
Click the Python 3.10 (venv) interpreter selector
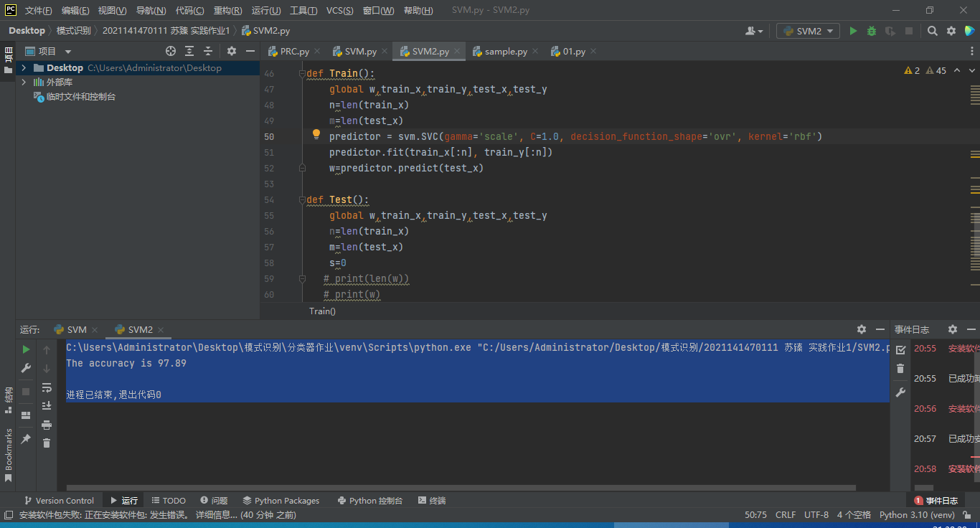coord(917,514)
